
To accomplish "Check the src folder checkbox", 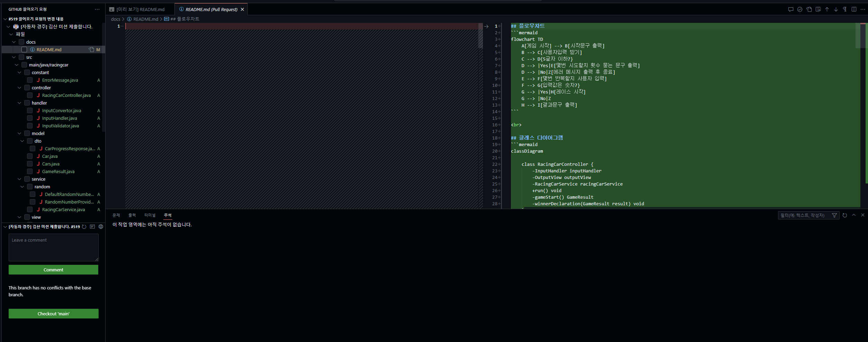I will [21, 57].
